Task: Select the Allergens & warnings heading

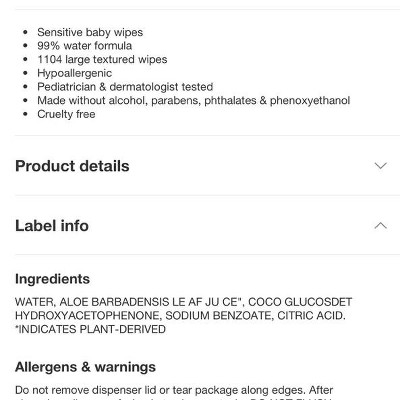Action: coord(85,367)
